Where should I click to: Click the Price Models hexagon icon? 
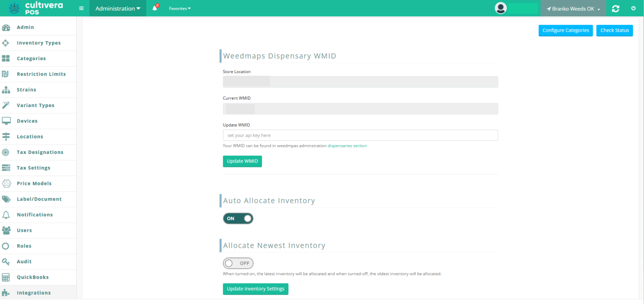click(6, 184)
